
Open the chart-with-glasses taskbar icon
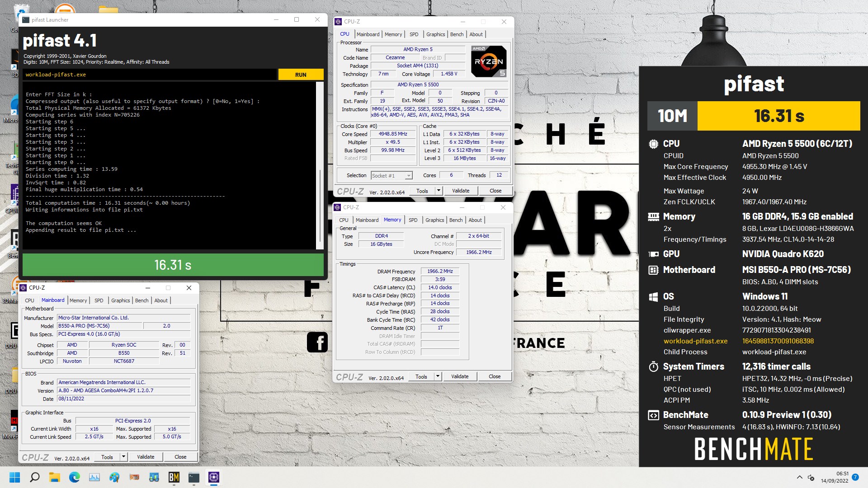pyautogui.click(x=154, y=477)
